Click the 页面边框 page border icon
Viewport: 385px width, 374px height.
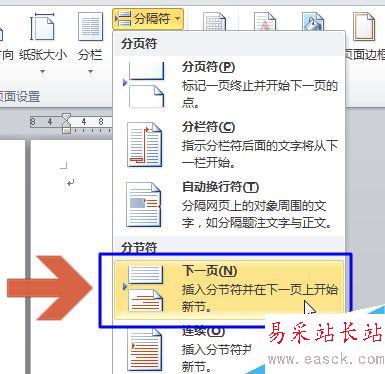(364, 27)
